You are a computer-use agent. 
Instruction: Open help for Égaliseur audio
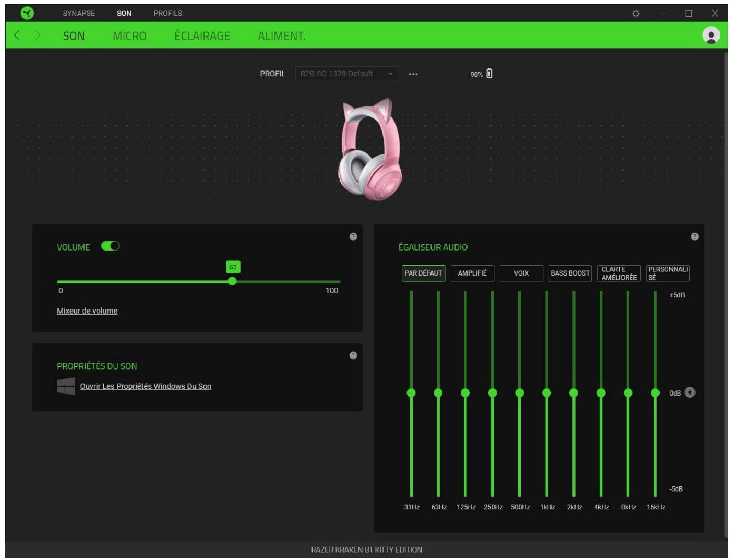(x=694, y=236)
